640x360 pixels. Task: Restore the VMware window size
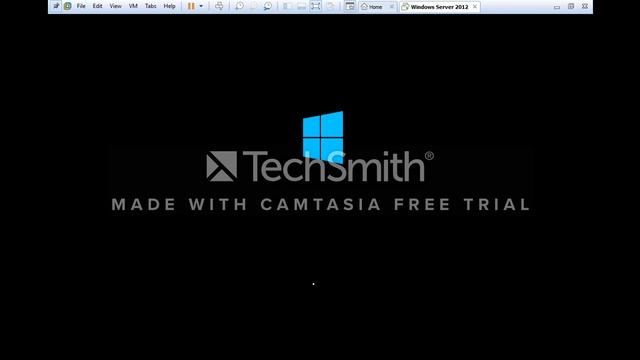571,7
